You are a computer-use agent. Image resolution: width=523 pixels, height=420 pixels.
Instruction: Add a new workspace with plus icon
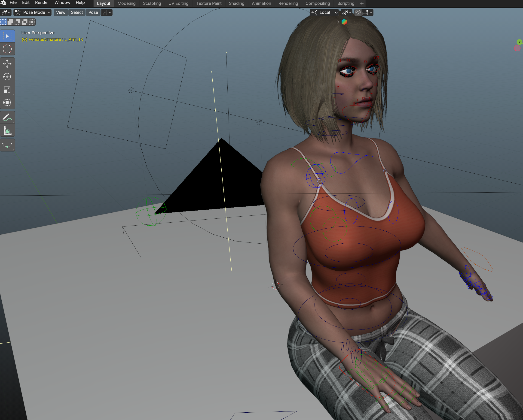click(x=362, y=3)
